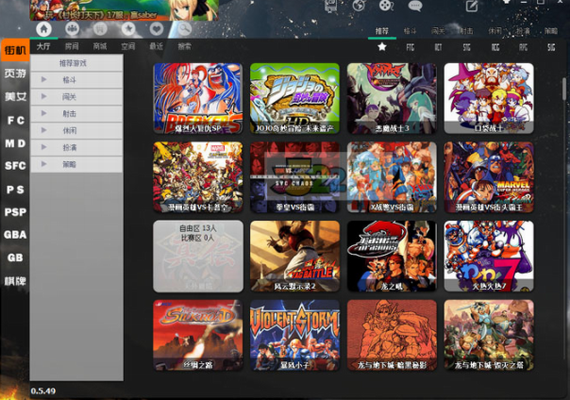This screenshot has height=400, width=570.
Task: Select 棋牌 in the sidebar
Action: pyautogui.click(x=15, y=281)
